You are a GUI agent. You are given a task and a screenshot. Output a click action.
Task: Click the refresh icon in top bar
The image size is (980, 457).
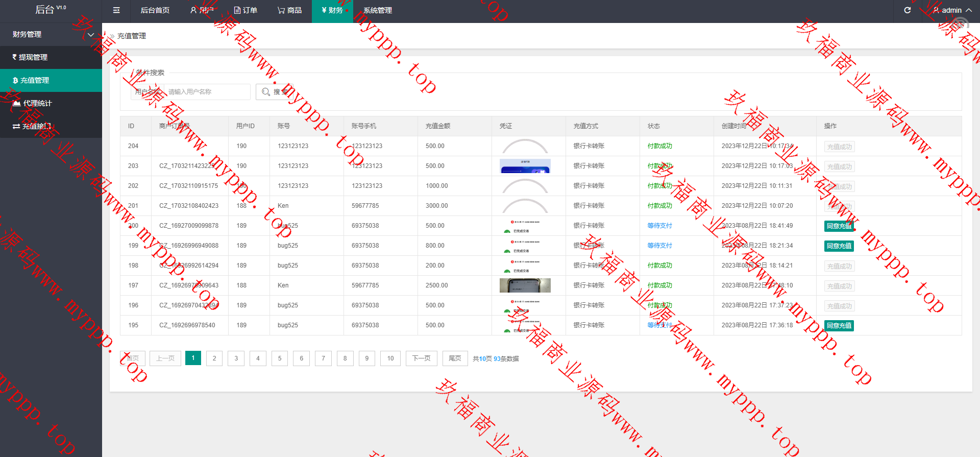907,10
